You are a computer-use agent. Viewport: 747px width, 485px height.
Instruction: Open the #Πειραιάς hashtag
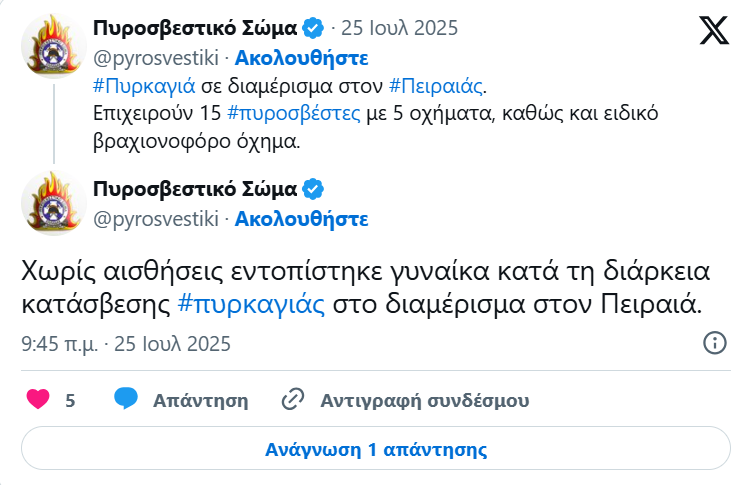[436, 86]
